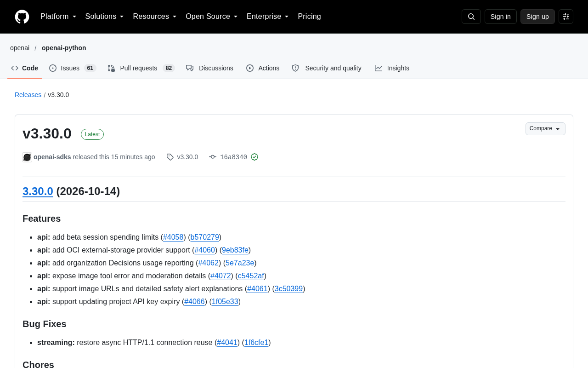Click the openai-sdks avatar image
588x368 pixels.
[27, 157]
